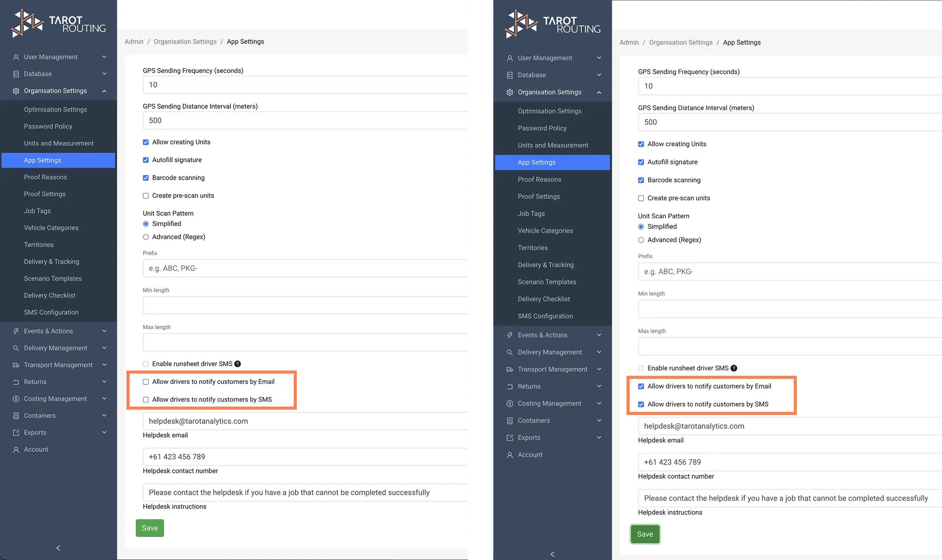The width and height of the screenshot is (942, 560).
Task: Click help icon beside Enable runsheet driver SMS, right window
Action: [x=734, y=368]
